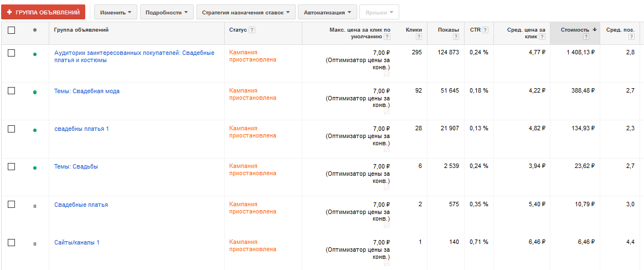
Task: Click green status dot of Аудитории заинтересованных row
Action: click(x=35, y=54)
